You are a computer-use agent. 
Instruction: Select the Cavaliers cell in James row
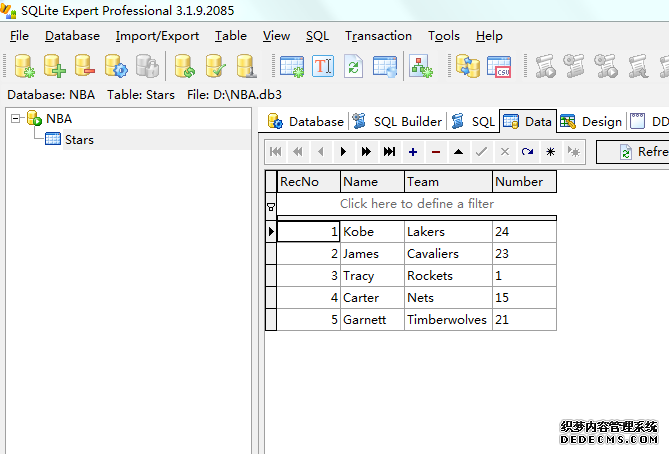[448, 254]
